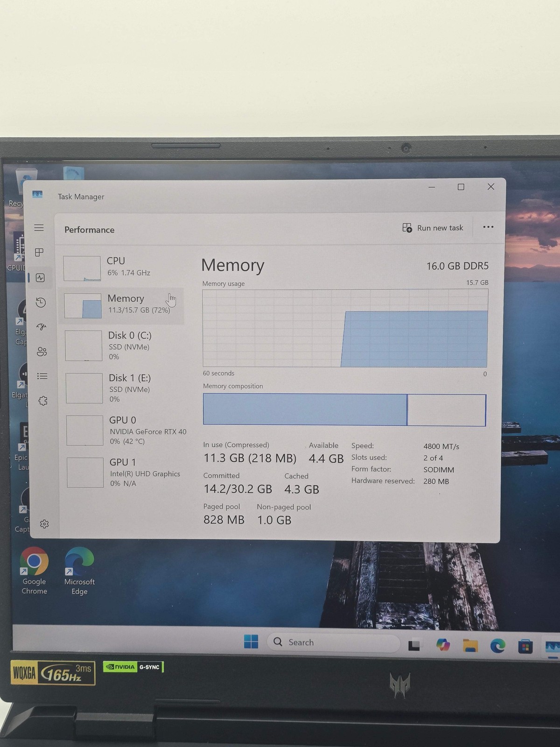The width and height of the screenshot is (560, 747).
Task: Open the Processes page icon in sidebar
Action: tap(39, 253)
